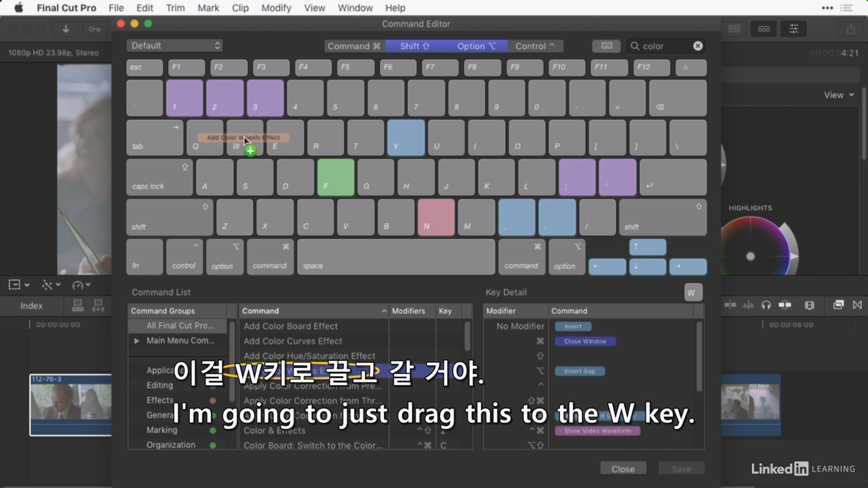This screenshot has width=868, height=488.
Task: Click the keyword editor key icon
Action: [x=95, y=29]
